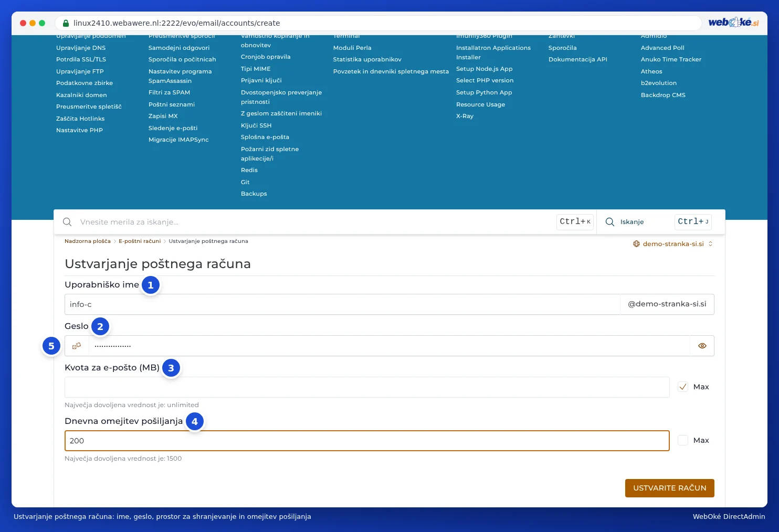779x532 pixels.
Task: Click the WebOké.si logo
Action: coord(733,22)
